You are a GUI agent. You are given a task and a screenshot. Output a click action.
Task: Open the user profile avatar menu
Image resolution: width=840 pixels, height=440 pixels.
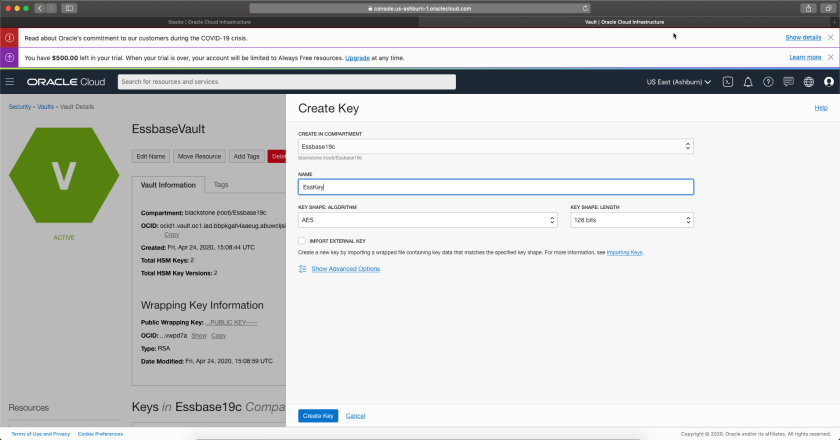click(x=827, y=81)
